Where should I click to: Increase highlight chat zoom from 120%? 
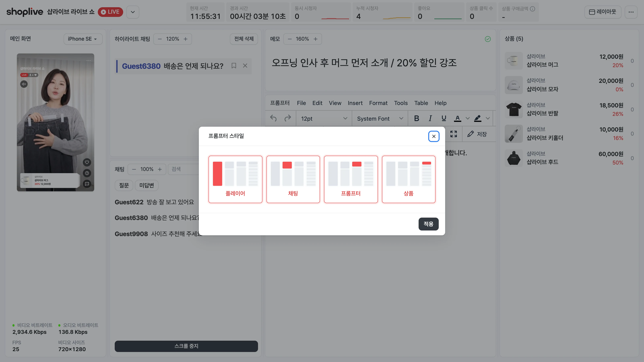(x=186, y=39)
